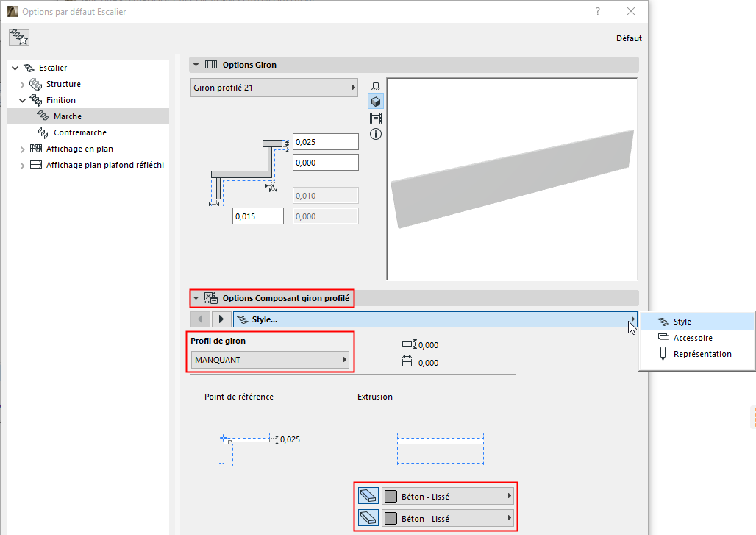Select the 3D cube preview icon
Screen dimensions: 756x535
coord(376,102)
